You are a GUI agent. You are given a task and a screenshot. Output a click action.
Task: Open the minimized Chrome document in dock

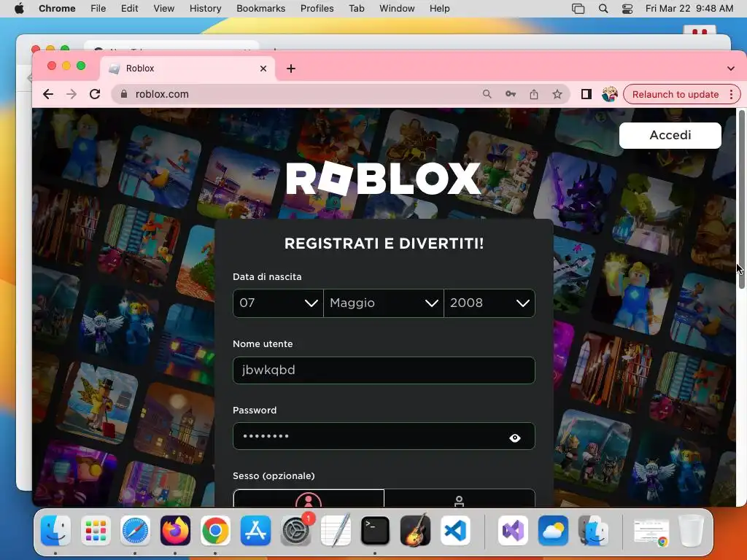click(x=651, y=532)
